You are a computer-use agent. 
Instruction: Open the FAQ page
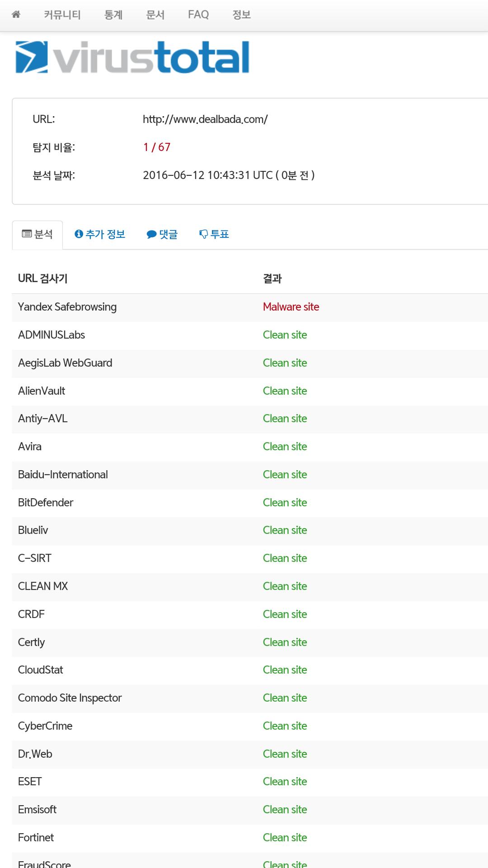(x=198, y=15)
